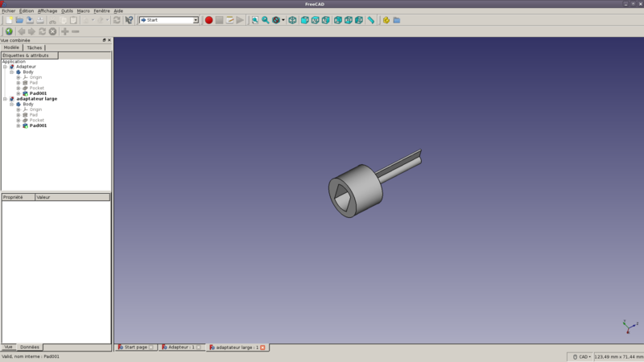This screenshot has height=362, width=644.
Task: Select the Pocket item under Adapteur
Action: [37, 88]
